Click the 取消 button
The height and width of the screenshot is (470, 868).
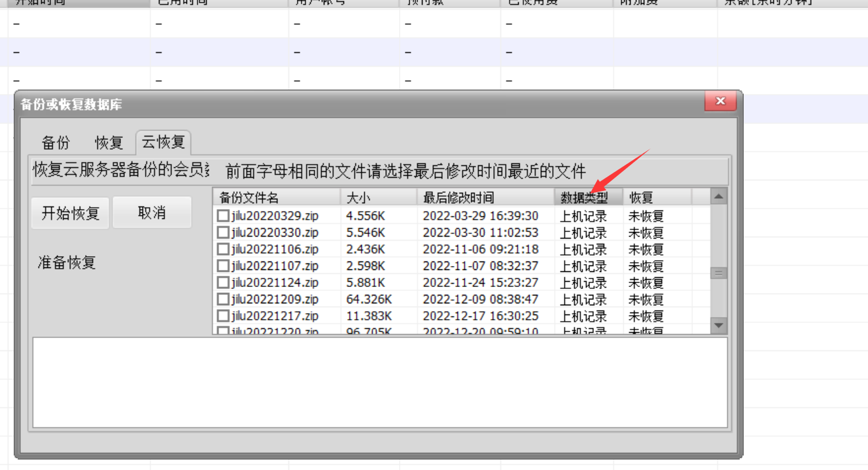pos(152,213)
